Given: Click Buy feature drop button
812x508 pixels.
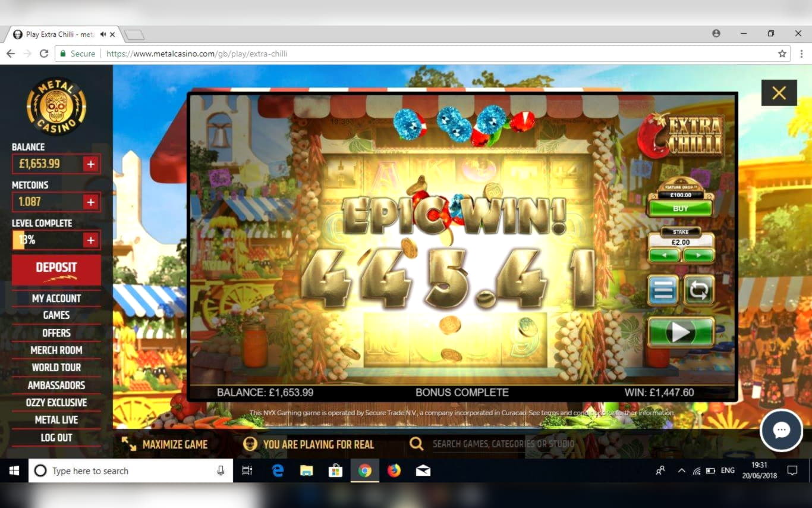Looking at the screenshot, I should click(681, 208).
